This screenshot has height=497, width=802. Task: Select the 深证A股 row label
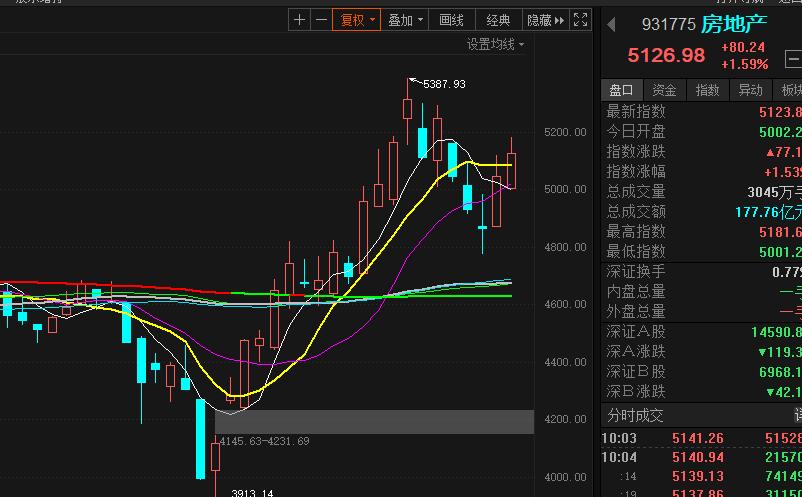(636, 332)
